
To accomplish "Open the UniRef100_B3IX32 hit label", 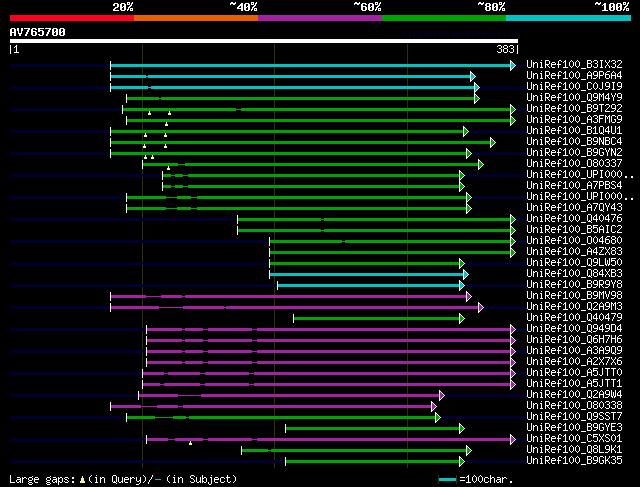I will click(574, 64).
